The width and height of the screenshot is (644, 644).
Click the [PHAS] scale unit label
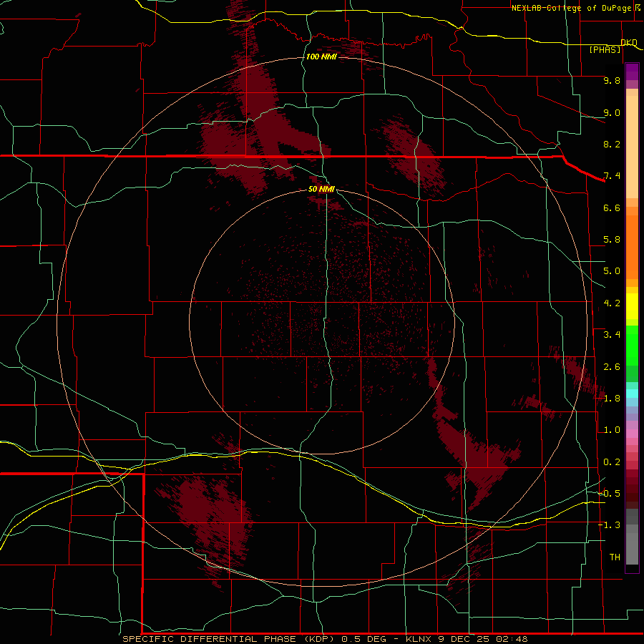605,49
